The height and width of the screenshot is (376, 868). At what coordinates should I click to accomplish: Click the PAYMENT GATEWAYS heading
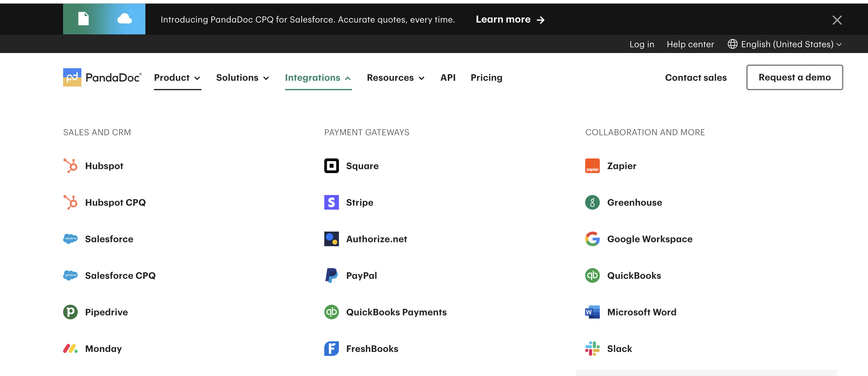point(367,133)
